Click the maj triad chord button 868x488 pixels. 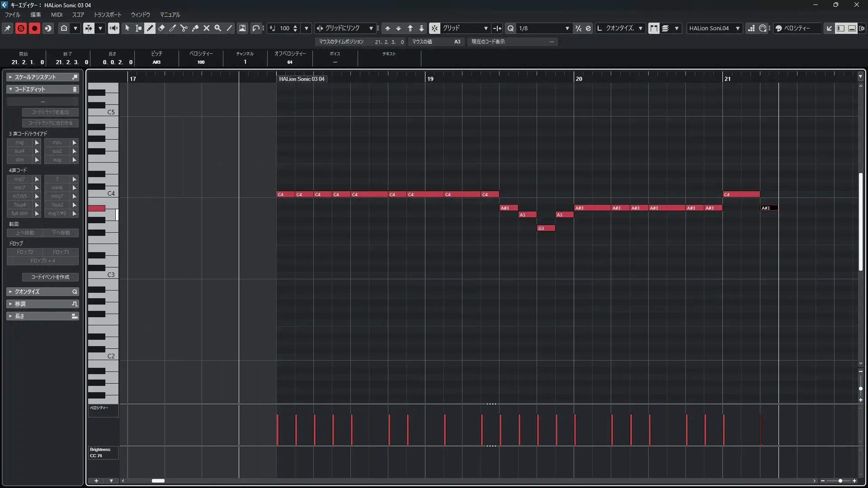[x=19, y=142]
